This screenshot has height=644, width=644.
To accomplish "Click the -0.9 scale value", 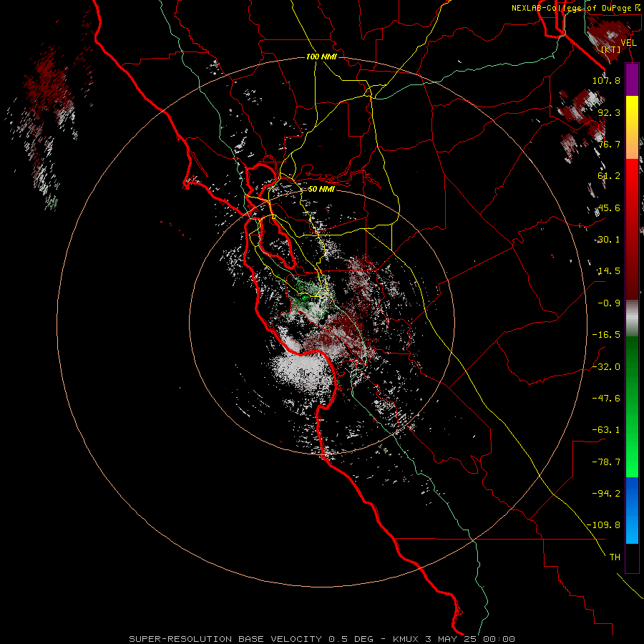I will [609, 303].
